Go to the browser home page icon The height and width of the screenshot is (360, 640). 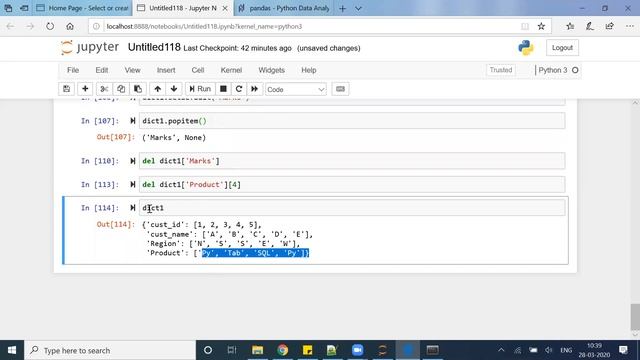tap(70, 27)
